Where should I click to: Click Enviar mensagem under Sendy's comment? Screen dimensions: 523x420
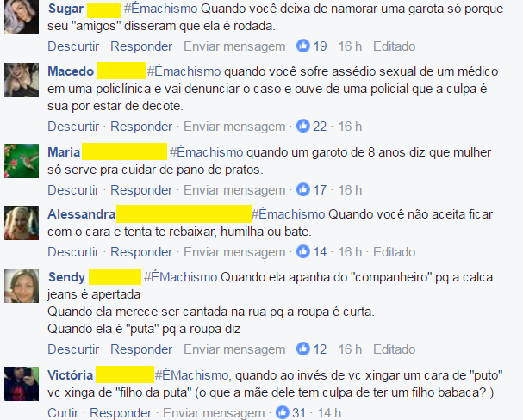(234, 349)
